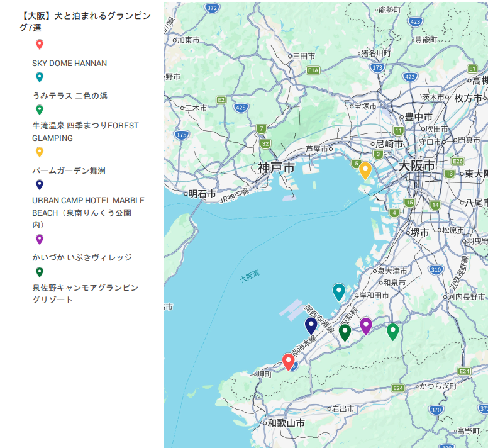The width and height of the screenshot is (488, 448).
Task: Open パームガーデン舞洲 list entry
Action: 69,171
